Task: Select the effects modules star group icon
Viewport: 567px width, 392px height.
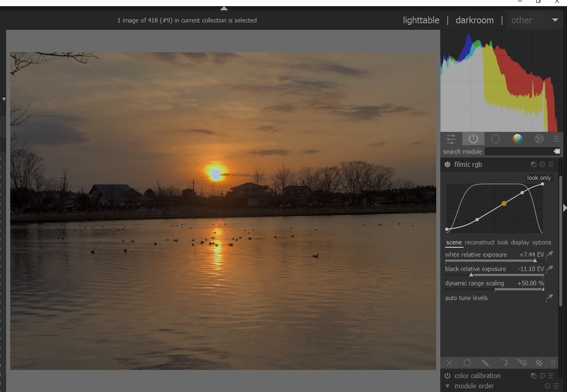Action: 539,139
